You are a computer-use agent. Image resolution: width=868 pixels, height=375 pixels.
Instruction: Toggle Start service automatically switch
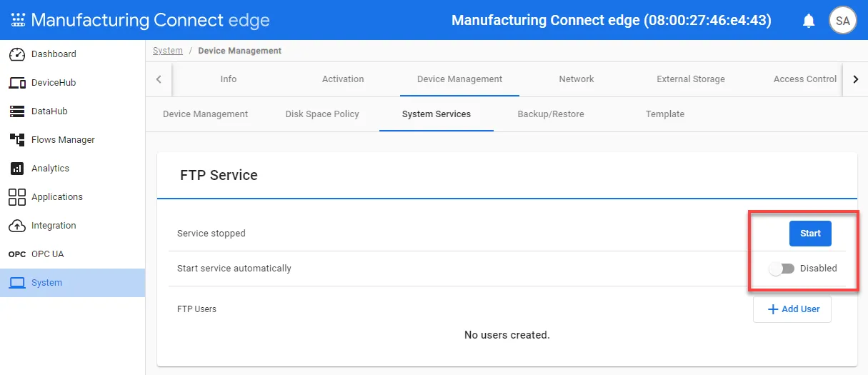(781, 269)
